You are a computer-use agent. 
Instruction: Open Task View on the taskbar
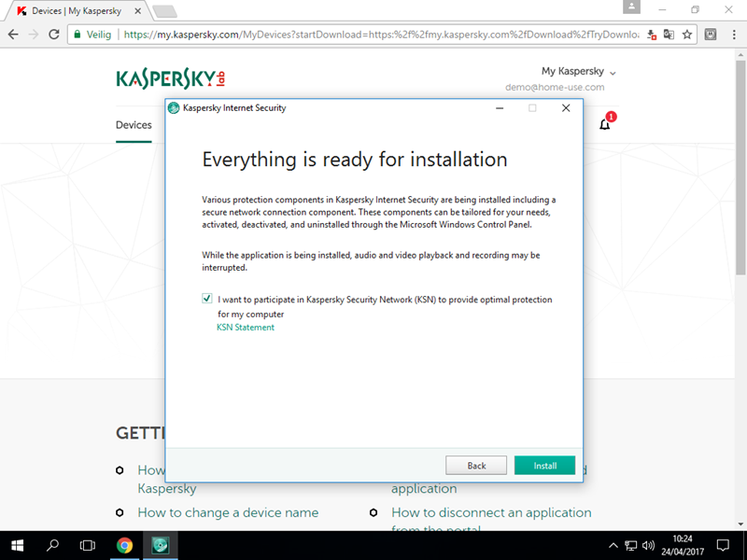[88, 544]
